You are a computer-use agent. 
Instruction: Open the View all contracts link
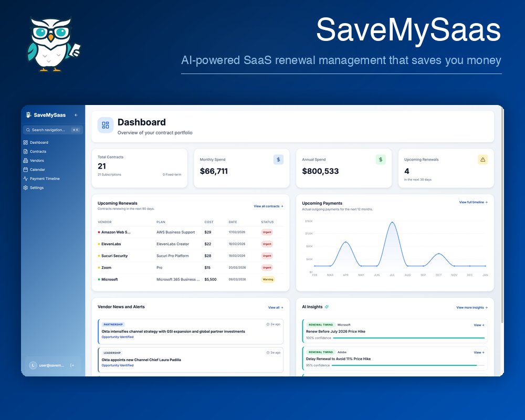pyautogui.click(x=268, y=206)
